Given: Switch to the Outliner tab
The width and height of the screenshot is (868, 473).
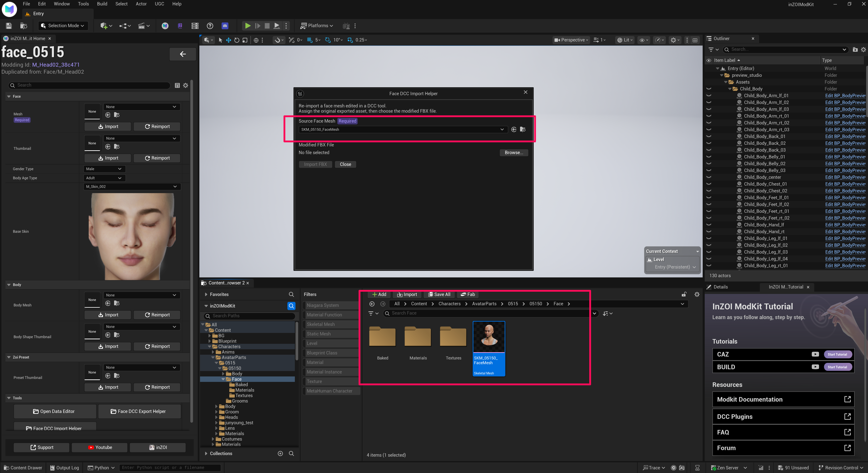Looking at the screenshot, I should 721,39.
